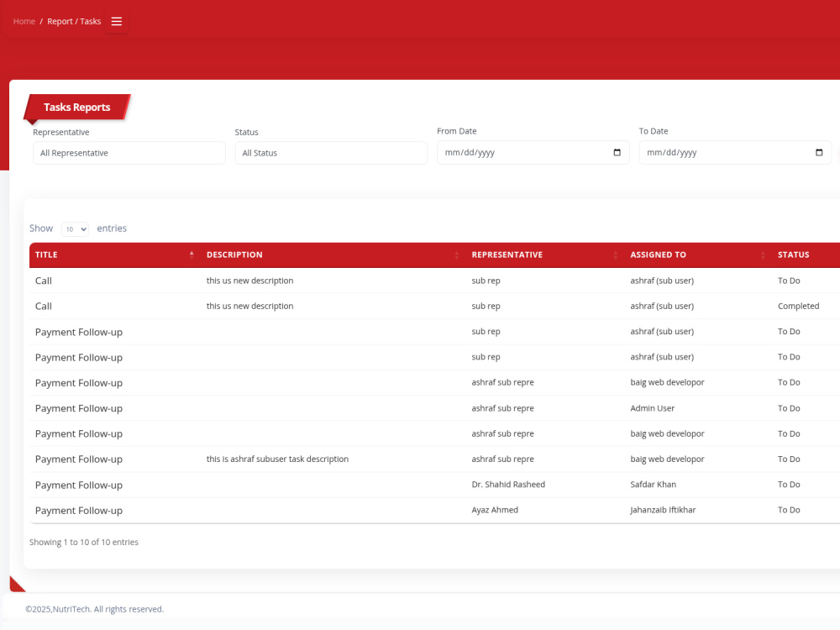Click the ASSIGNED TO column header
The width and height of the screenshot is (840, 630).
point(698,255)
